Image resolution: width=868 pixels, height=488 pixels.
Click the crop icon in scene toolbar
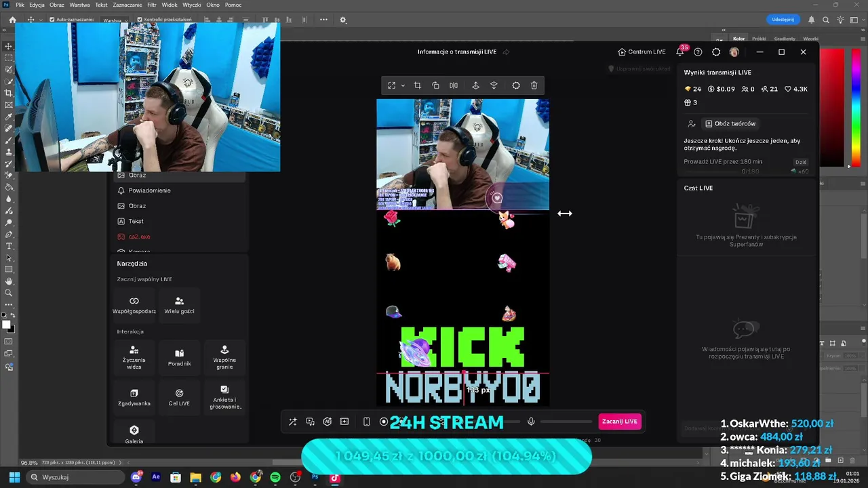coord(417,85)
